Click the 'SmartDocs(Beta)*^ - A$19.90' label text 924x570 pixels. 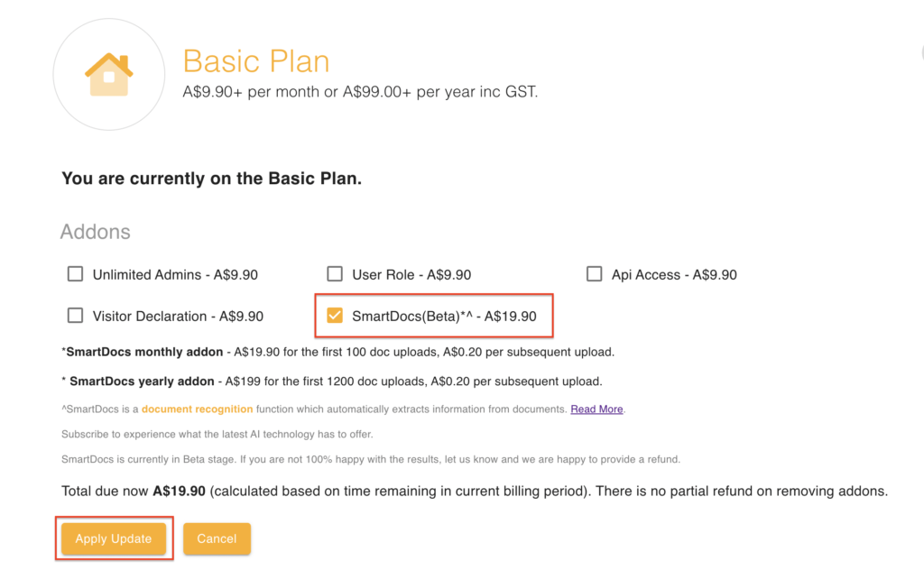point(444,317)
